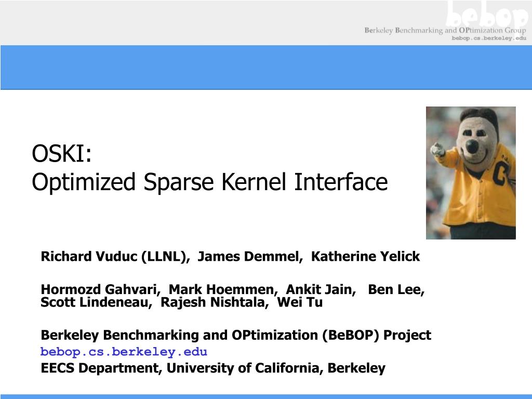Select the "OSKI:" title text
Screen dimensions: 532x399
(x=61, y=153)
